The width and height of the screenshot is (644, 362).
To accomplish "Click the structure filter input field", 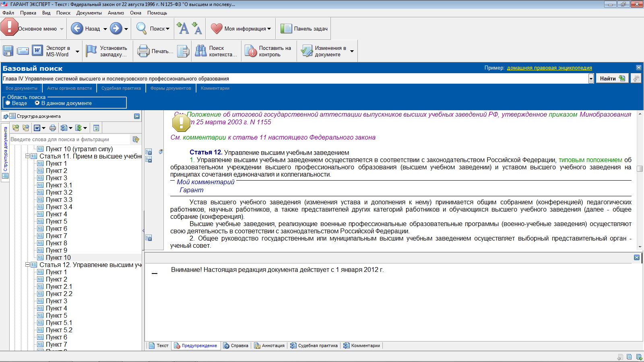I will point(70,140).
